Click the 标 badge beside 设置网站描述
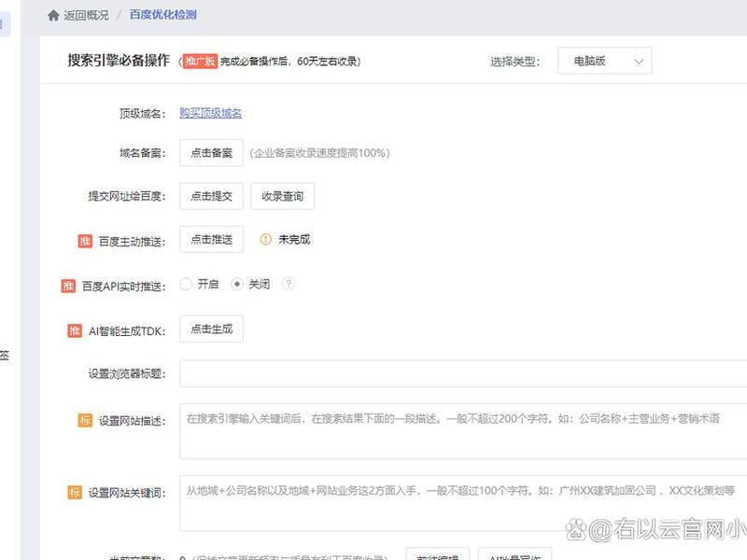 tap(85, 421)
